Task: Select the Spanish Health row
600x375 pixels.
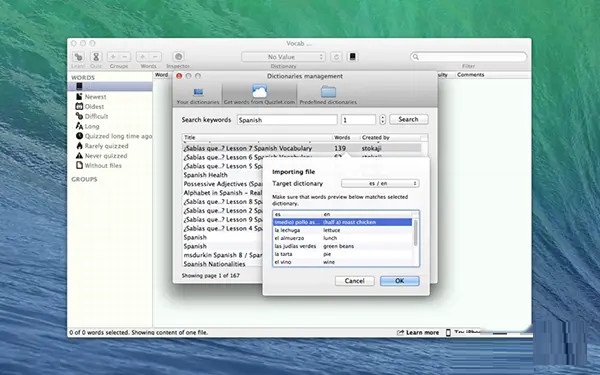Action: pyautogui.click(x=222, y=175)
